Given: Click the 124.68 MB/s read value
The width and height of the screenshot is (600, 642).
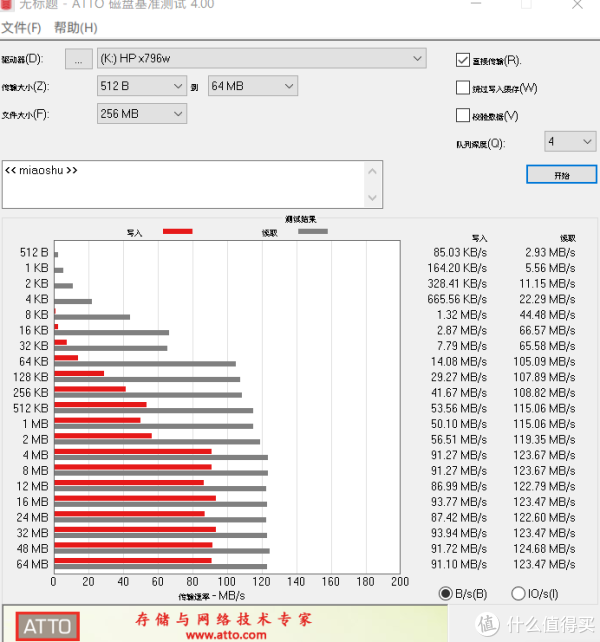Looking at the screenshot, I should [544, 549].
